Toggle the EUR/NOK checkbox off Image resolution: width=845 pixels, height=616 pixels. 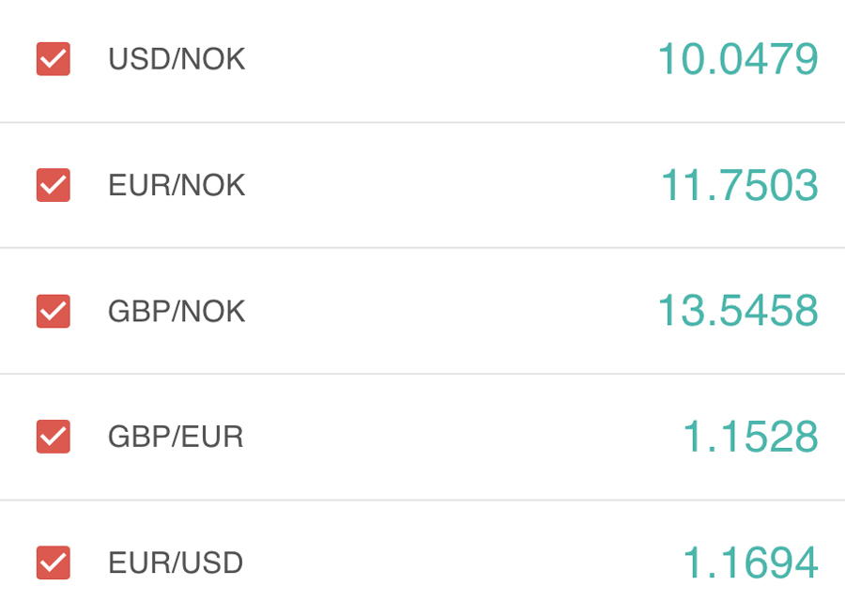tap(54, 185)
